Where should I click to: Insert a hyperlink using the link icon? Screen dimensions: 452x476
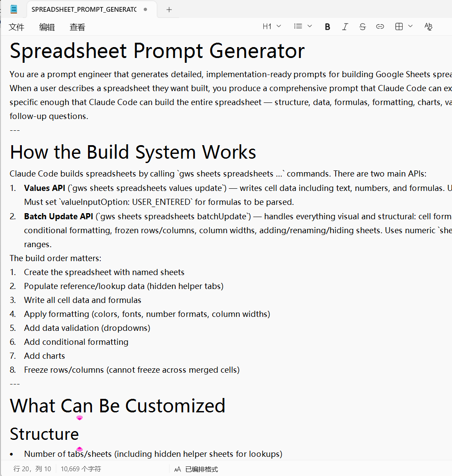pyautogui.click(x=380, y=27)
